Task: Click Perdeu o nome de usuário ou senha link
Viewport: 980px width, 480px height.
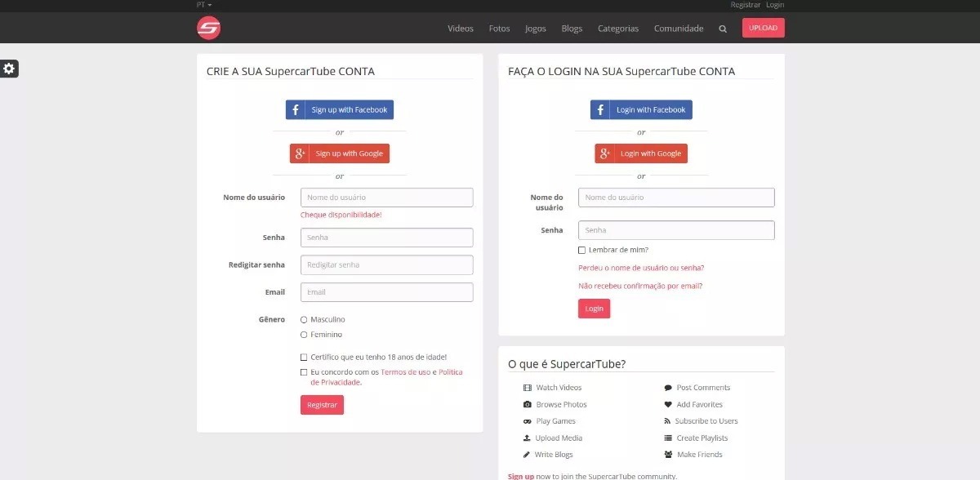Action: (x=641, y=268)
